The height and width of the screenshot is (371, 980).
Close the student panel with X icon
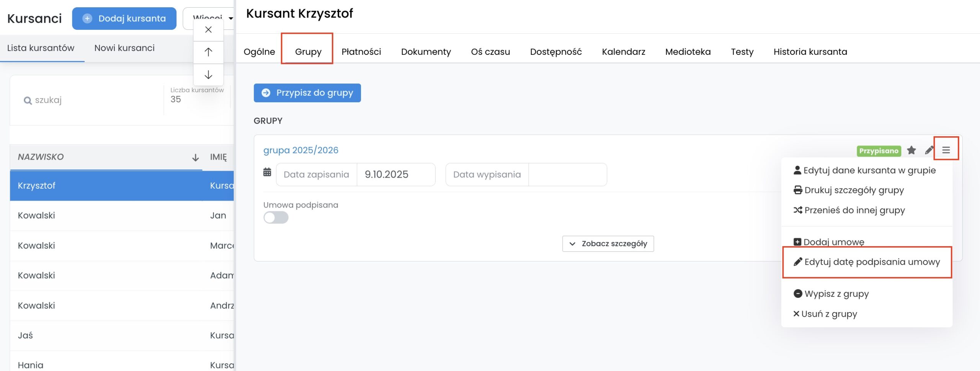pos(208,29)
